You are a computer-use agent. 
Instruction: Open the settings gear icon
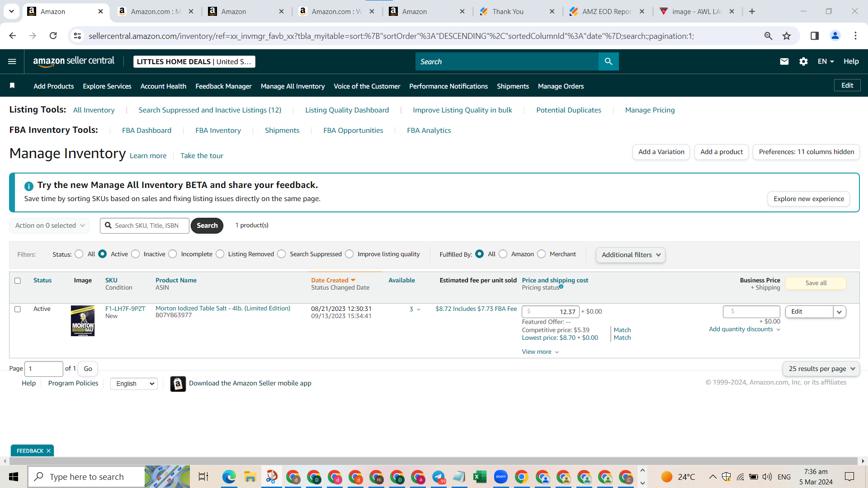[803, 61]
